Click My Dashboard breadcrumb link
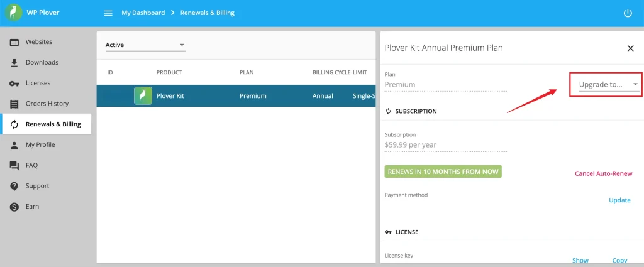This screenshot has width=644, height=267. [x=143, y=13]
